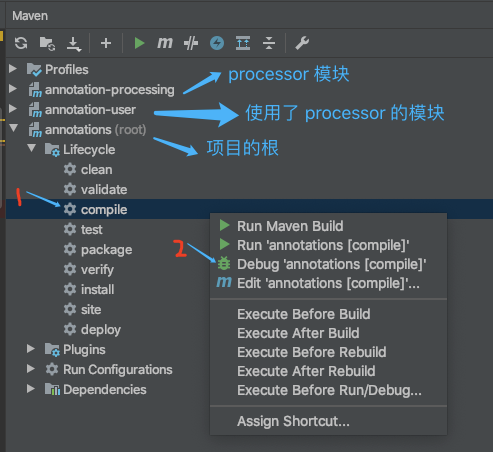This screenshot has height=452, width=493.
Task: Click the Plugins folder icon
Action: 52,350
